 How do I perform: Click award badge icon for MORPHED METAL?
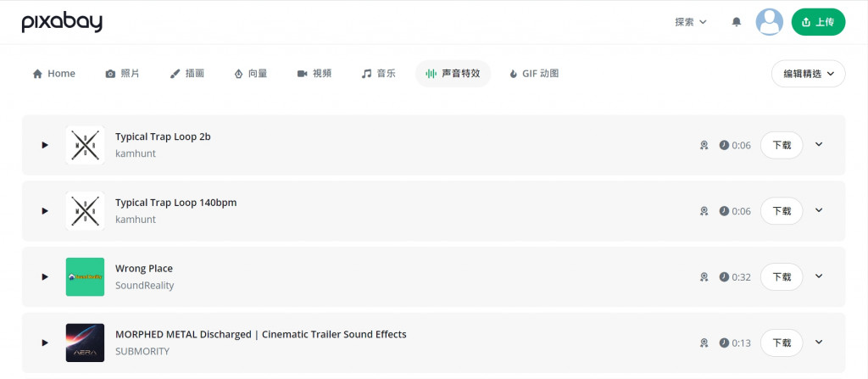pos(704,343)
